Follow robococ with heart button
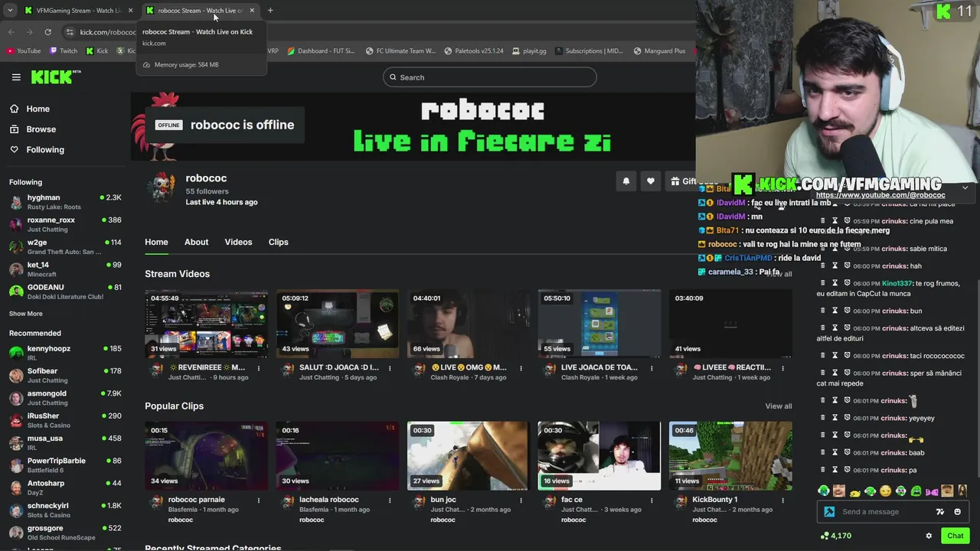Viewport: 980px width, 551px height. point(651,181)
